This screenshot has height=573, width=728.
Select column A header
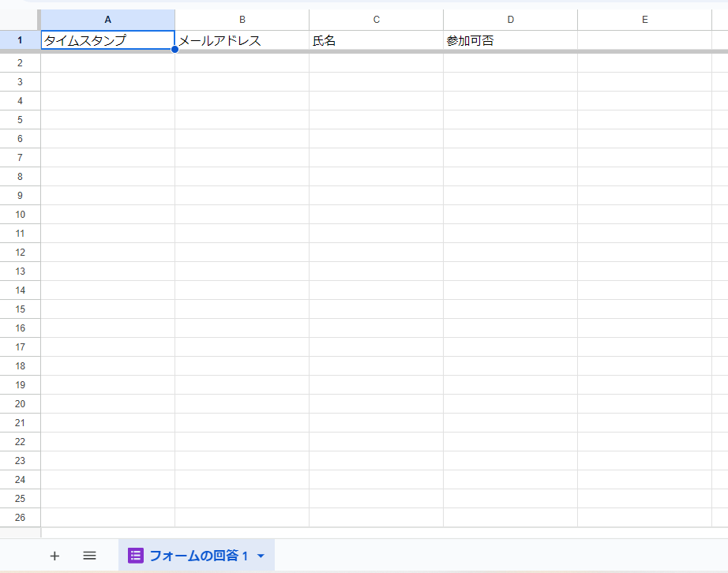pos(107,19)
